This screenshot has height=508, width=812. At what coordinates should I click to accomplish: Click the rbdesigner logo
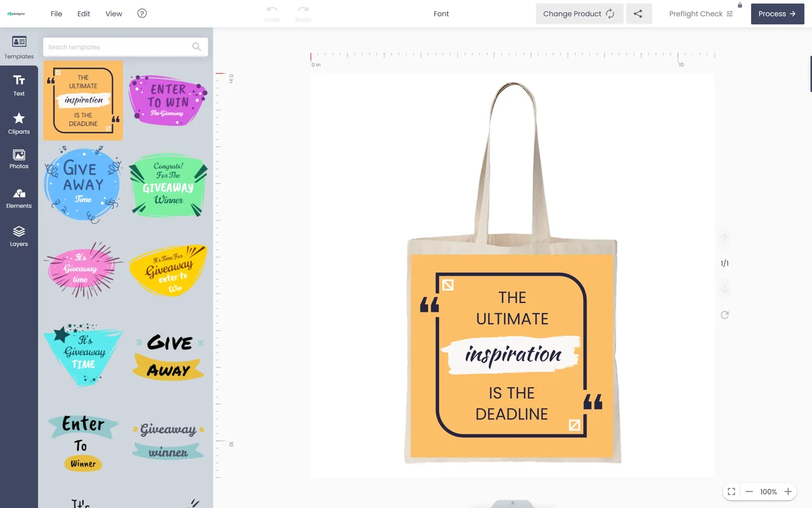[16, 14]
